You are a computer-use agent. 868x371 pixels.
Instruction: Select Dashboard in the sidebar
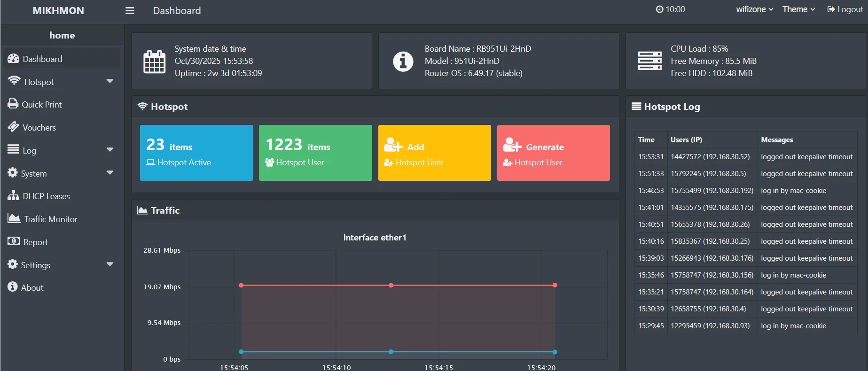[42, 59]
